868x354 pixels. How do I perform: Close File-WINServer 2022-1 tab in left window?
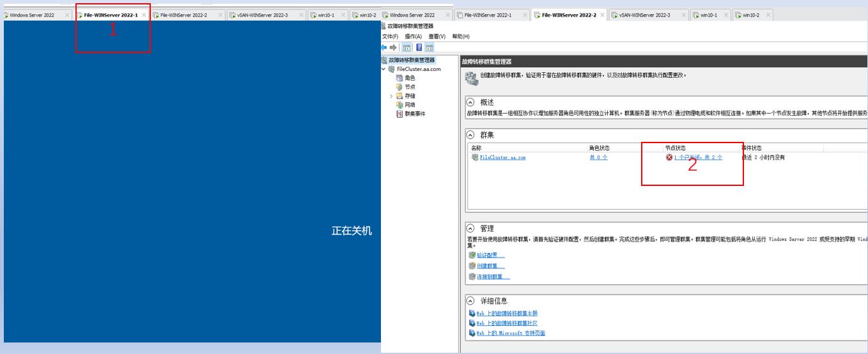coord(144,15)
